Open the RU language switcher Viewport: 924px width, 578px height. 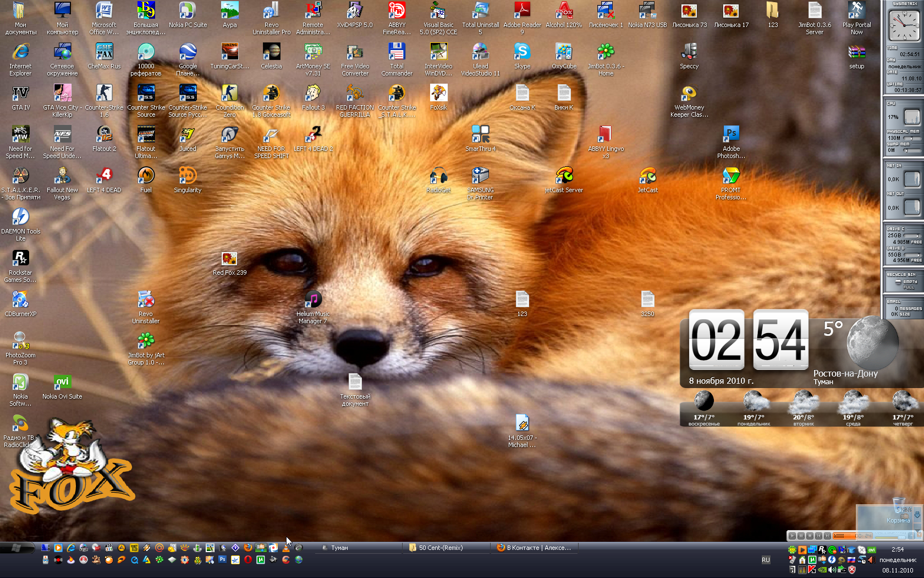766,560
